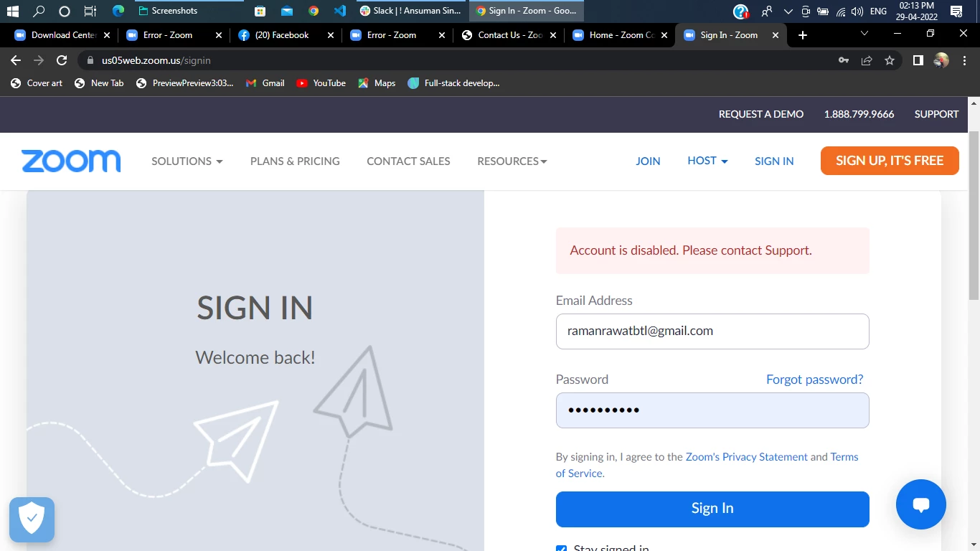Screen dimensions: 980x551
Task: Click SIGN IN in the header
Action: click(774, 161)
